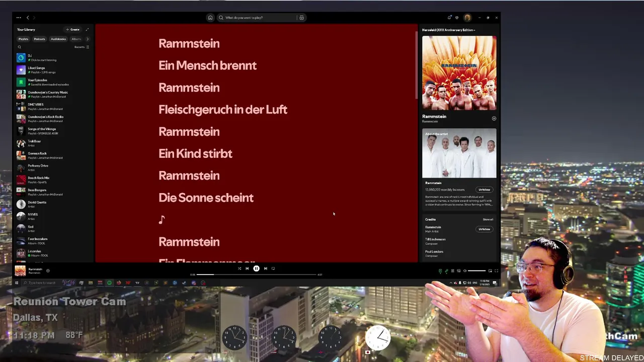The width and height of the screenshot is (644, 362).
Task: Open the DMZ VIBES playlist
Action: (54, 107)
